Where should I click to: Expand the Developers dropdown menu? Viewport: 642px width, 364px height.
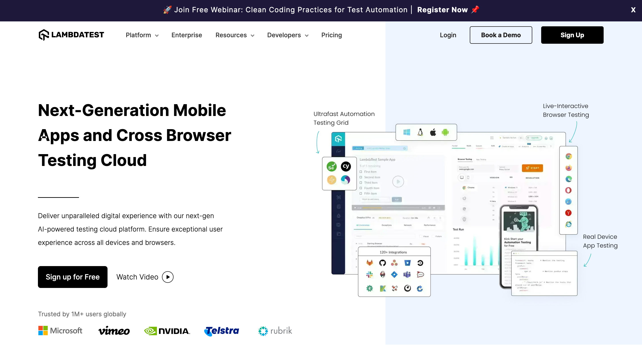(288, 35)
